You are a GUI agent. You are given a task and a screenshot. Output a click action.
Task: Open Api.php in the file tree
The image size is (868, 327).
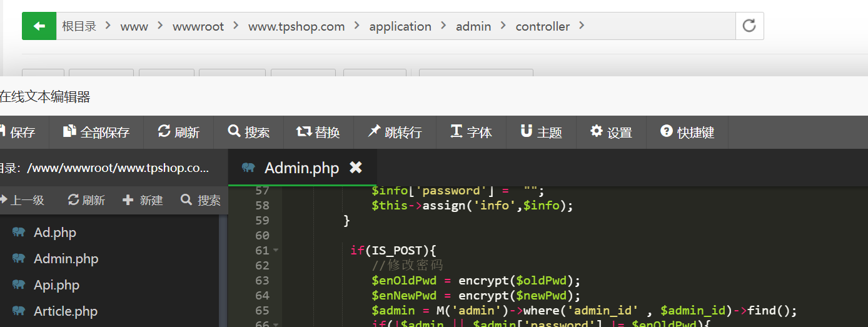56,285
